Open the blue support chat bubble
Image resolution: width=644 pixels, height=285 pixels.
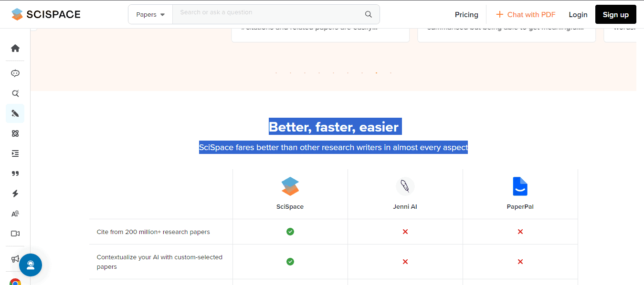coord(31,265)
